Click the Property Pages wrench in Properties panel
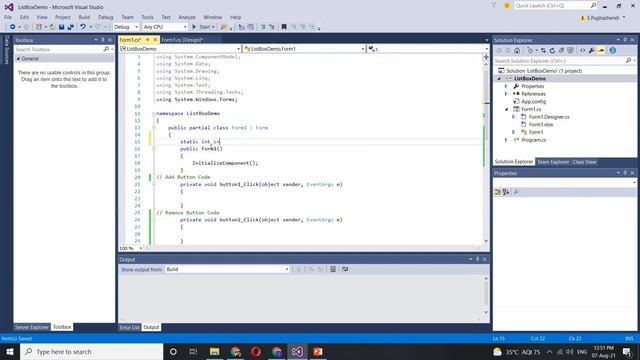This screenshot has width=640, height=360. 516,192
